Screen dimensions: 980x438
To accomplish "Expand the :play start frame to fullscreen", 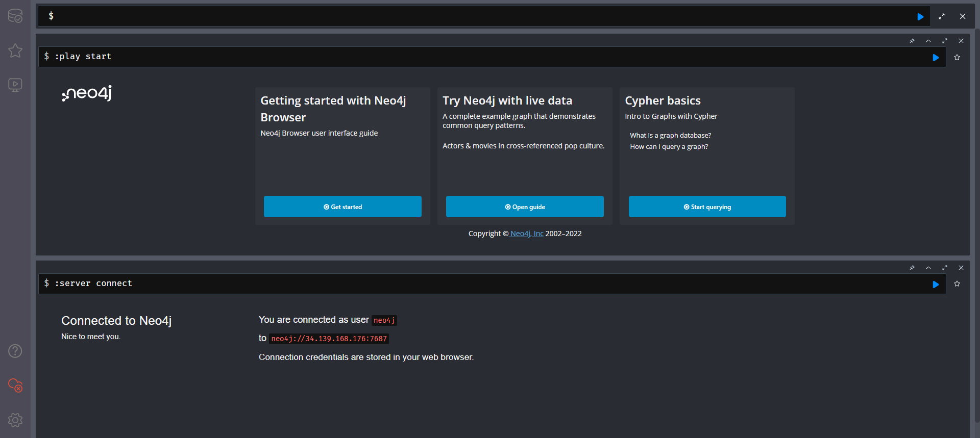I will click(x=945, y=41).
